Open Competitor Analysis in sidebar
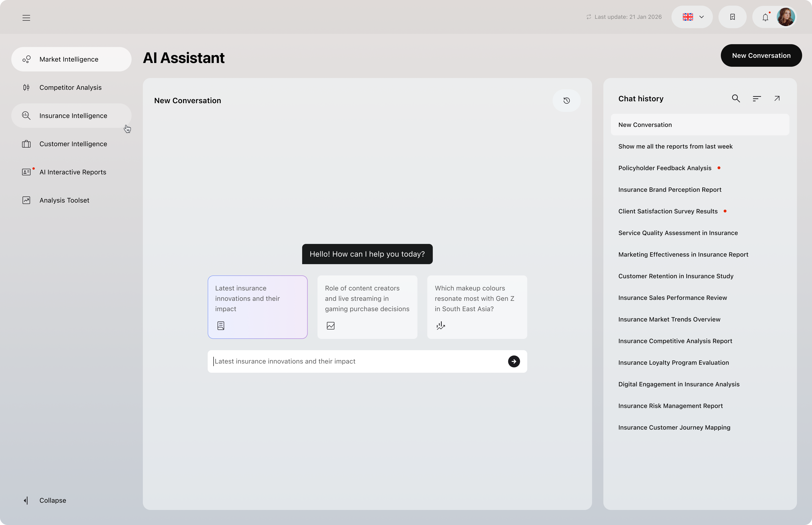 point(70,88)
